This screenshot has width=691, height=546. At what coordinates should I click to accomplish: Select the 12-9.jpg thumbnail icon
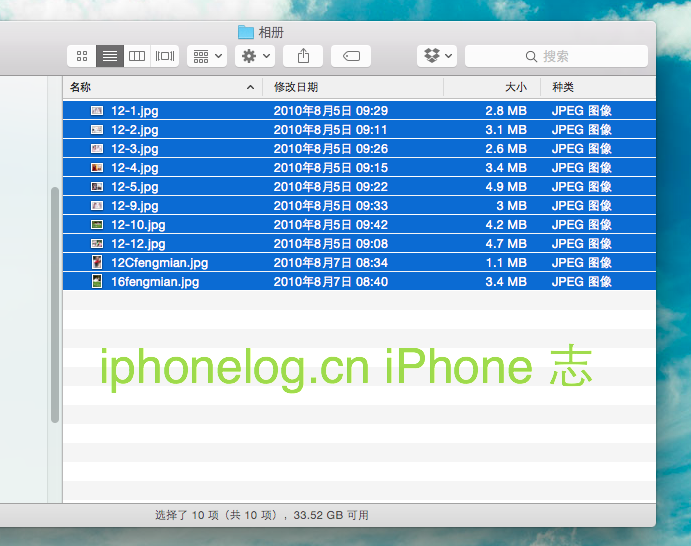click(97, 205)
